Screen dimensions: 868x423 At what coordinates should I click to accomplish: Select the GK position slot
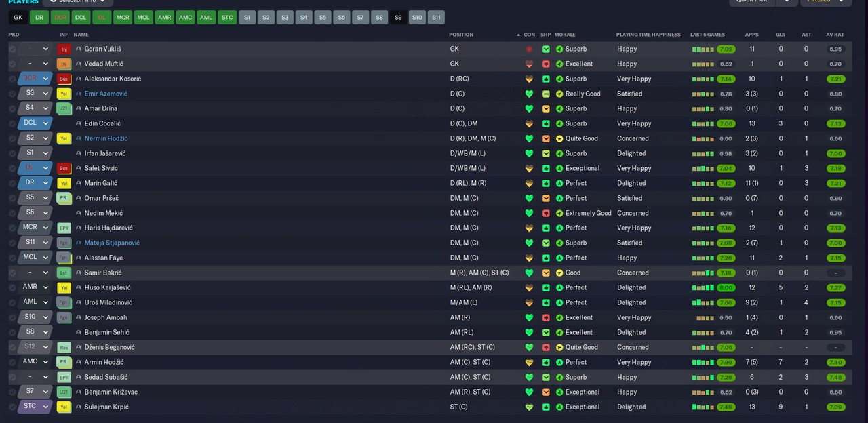pos(18,17)
